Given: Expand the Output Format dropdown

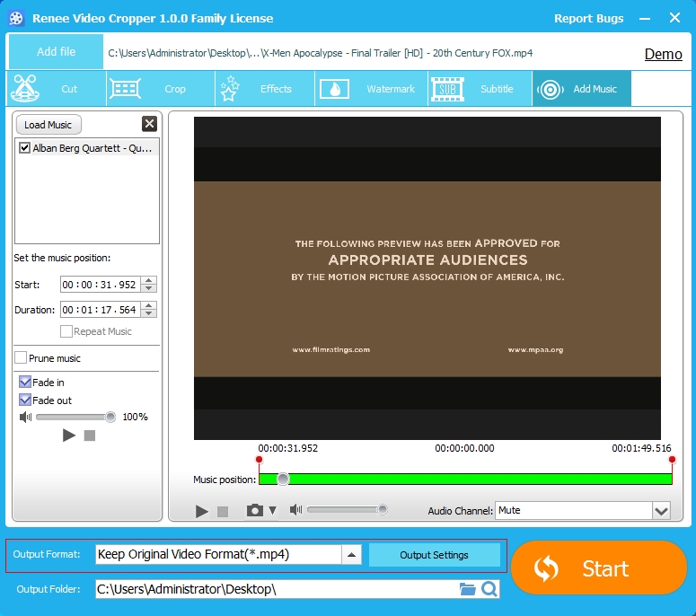Looking at the screenshot, I should coord(352,555).
